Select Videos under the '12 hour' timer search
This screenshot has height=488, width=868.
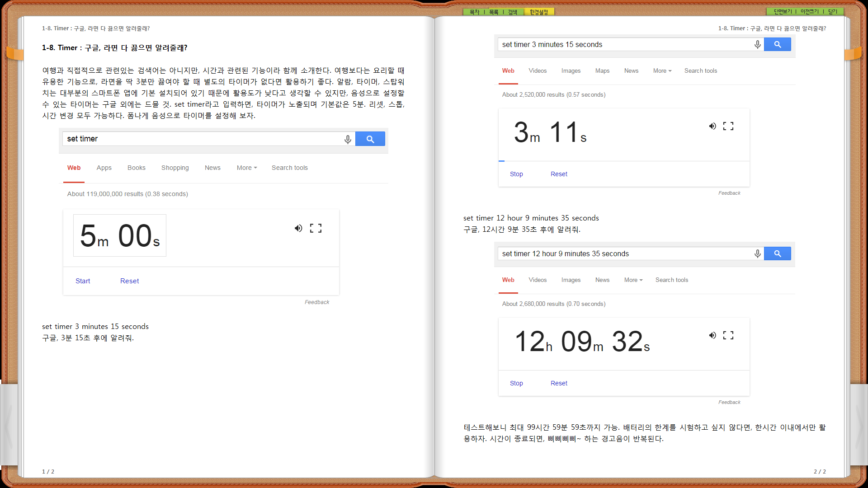tap(538, 280)
